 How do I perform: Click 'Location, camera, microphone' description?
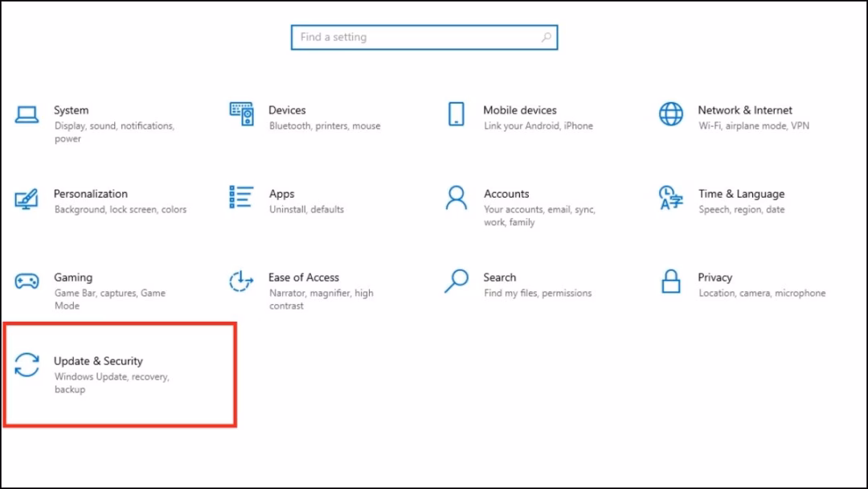click(x=762, y=294)
